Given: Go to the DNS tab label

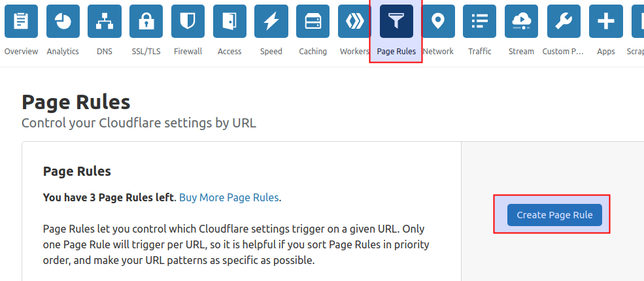Looking at the screenshot, I should coord(105,52).
